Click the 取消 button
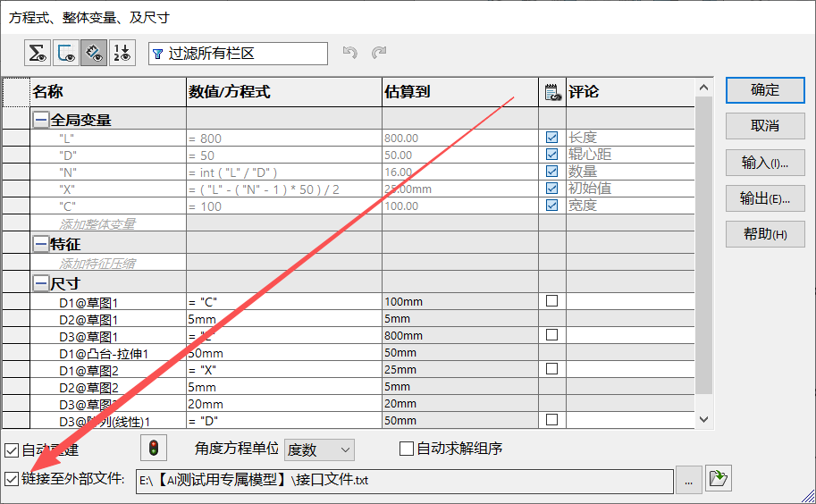 (765, 126)
